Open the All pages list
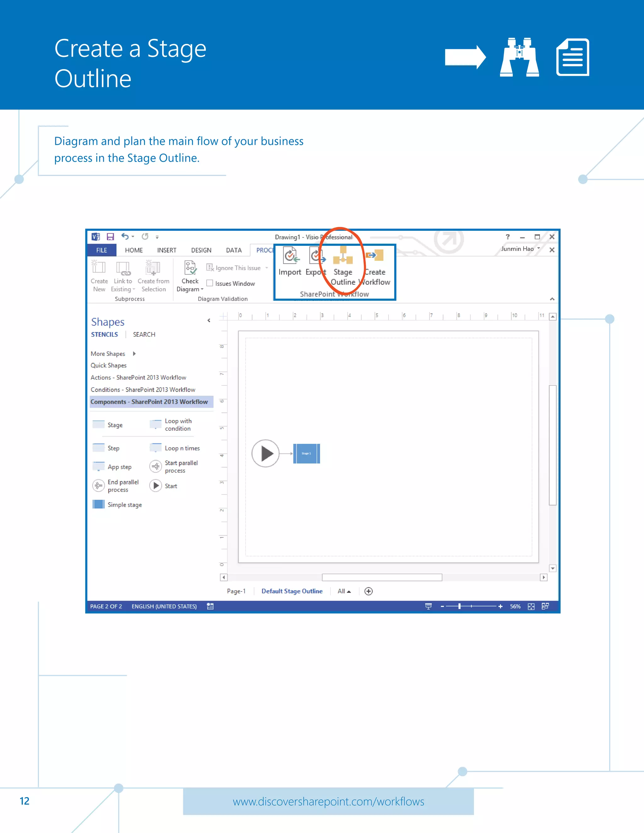This screenshot has width=644, height=833. 344,591
